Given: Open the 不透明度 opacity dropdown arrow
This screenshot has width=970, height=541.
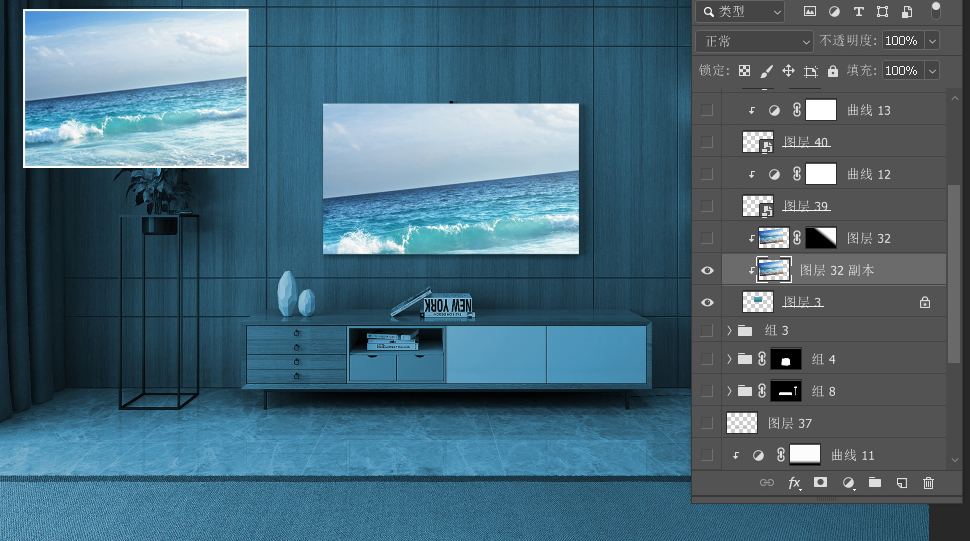Looking at the screenshot, I should (x=932, y=41).
